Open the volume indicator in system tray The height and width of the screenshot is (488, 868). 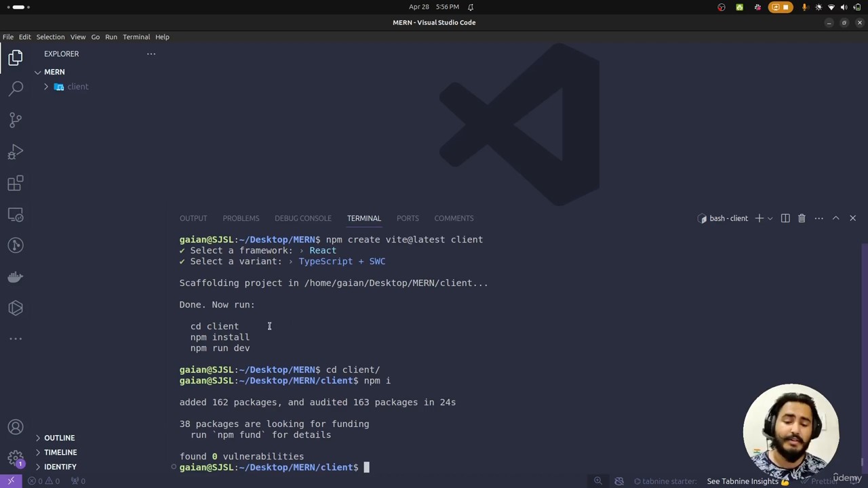click(x=844, y=7)
